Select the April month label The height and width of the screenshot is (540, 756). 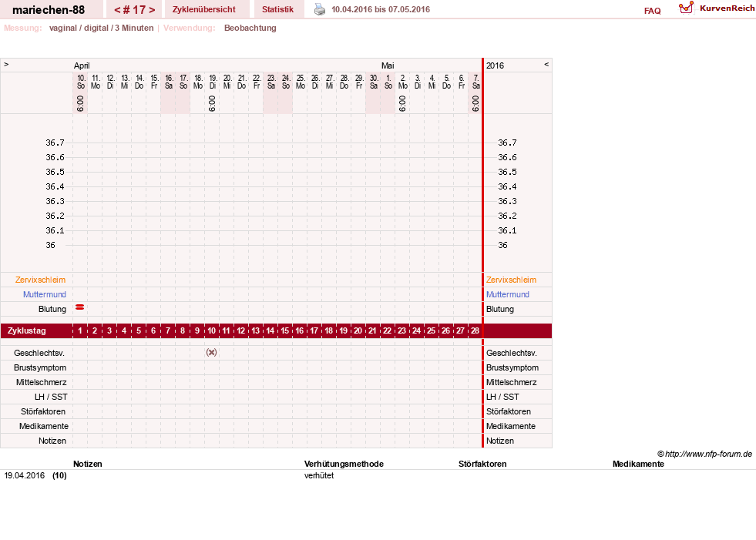pos(82,65)
